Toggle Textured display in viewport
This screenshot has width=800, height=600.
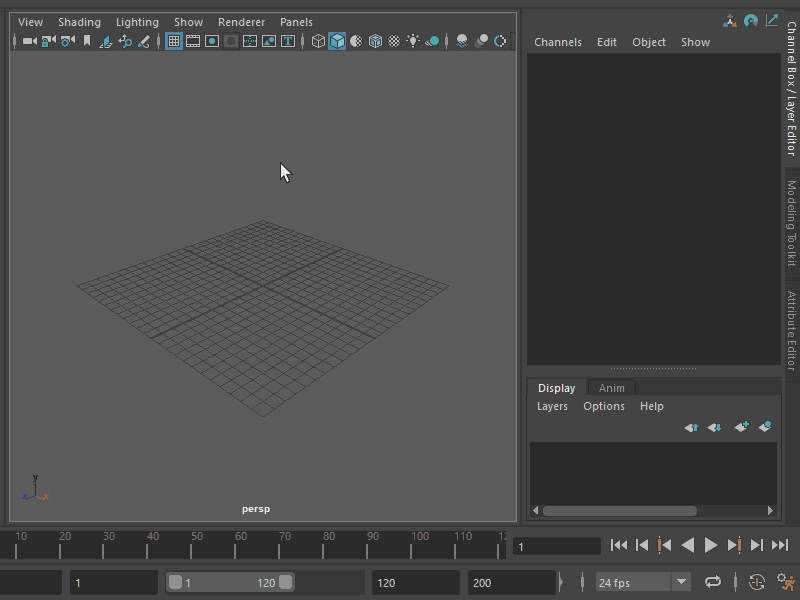394,41
